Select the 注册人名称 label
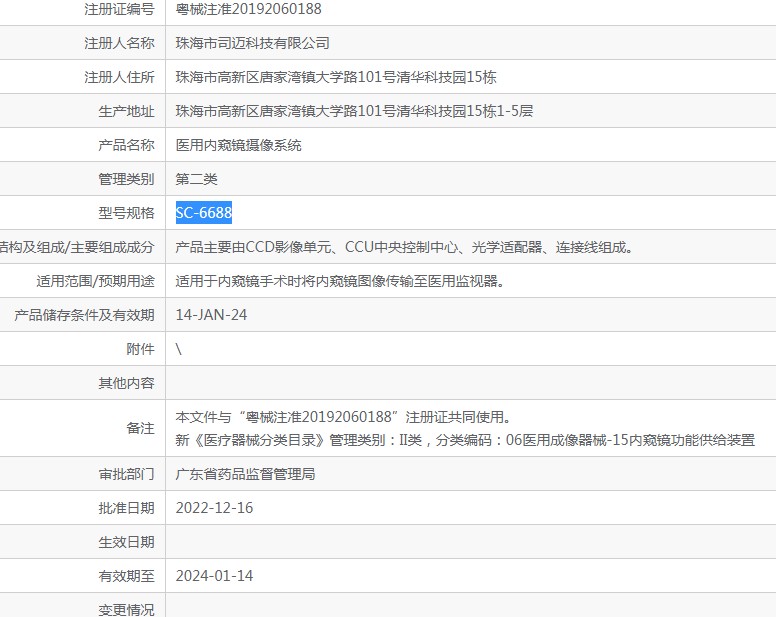The height and width of the screenshot is (617, 776). click(119, 43)
